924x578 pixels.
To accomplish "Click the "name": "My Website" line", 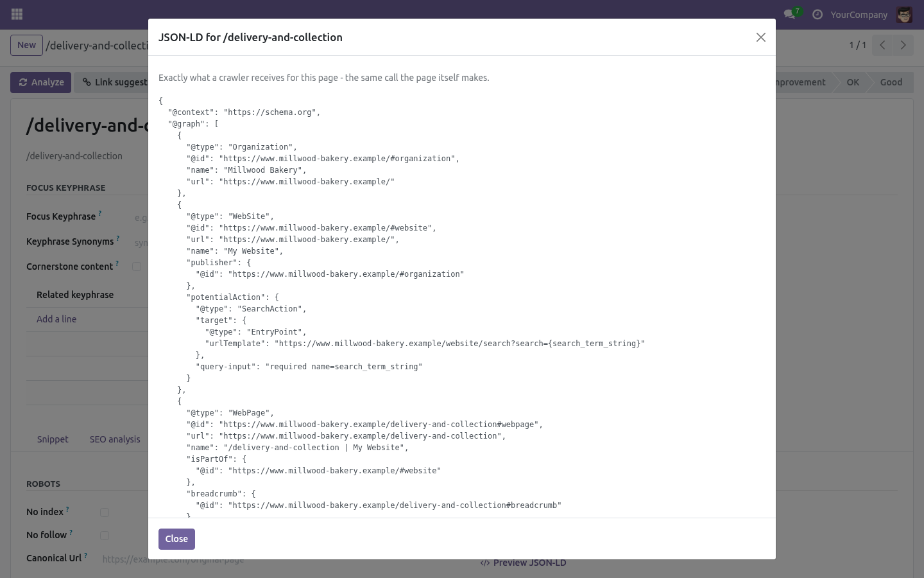I will [235, 251].
